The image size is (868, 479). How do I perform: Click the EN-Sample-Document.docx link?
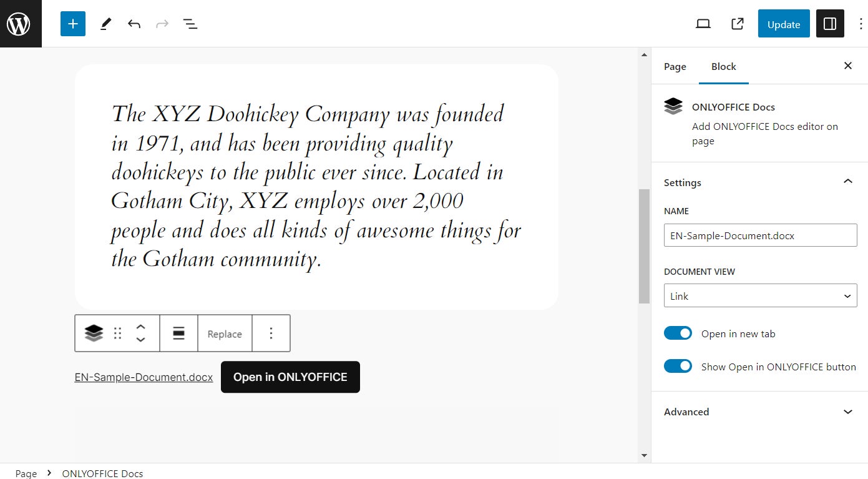point(144,377)
